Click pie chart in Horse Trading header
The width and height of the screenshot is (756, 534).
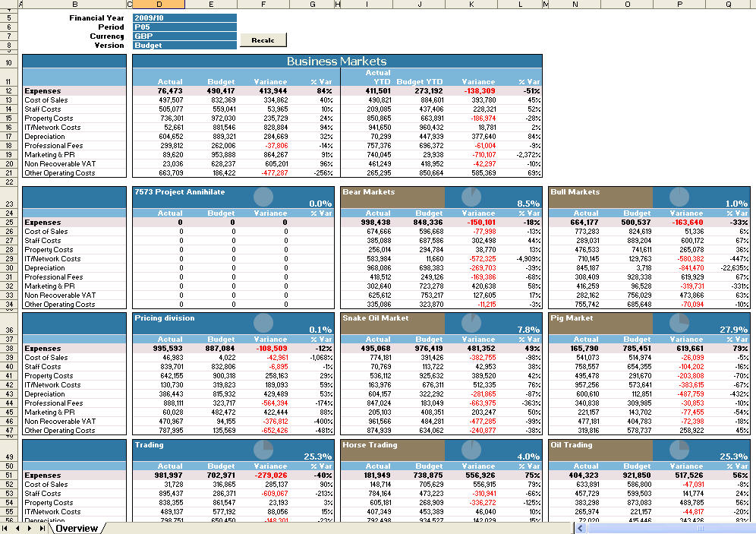click(471, 450)
